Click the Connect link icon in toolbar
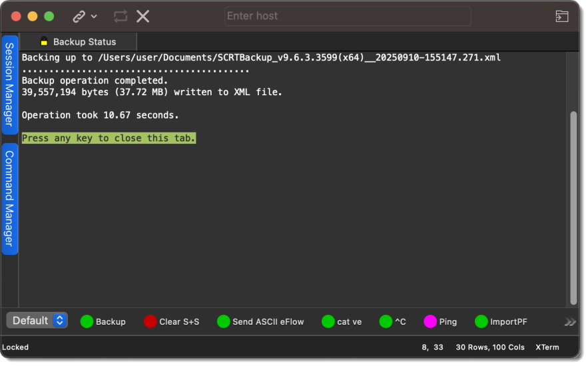The height and width of the screenshot is (366, 588). coord(79,16)
